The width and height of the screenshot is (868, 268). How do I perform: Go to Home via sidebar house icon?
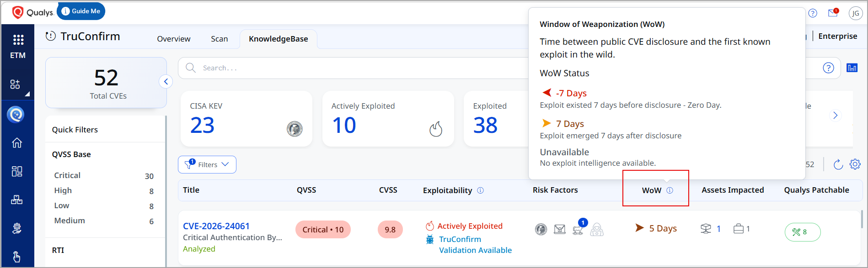pyautogui.click(x=17, y=143)
